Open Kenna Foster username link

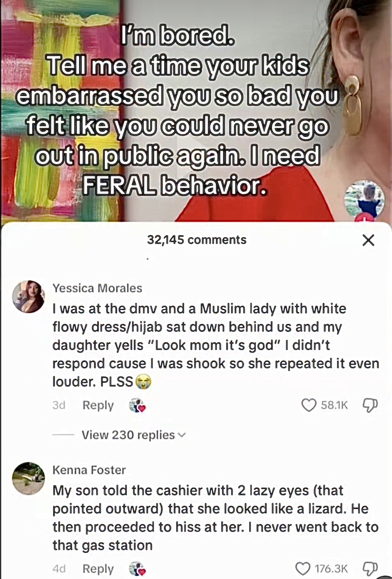tap(89, 470)
